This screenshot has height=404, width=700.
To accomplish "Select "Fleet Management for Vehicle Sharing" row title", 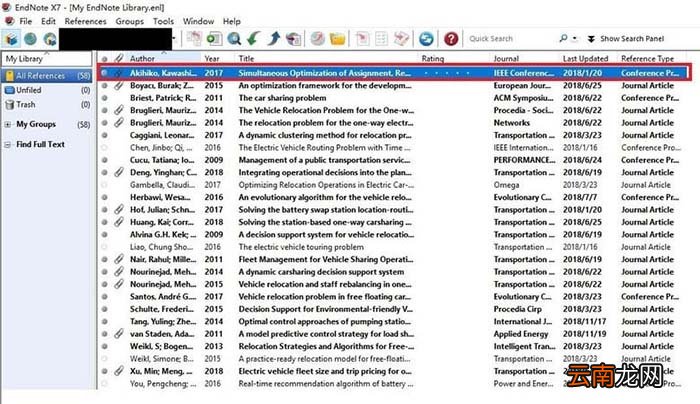I will click(x=326, y=259).
